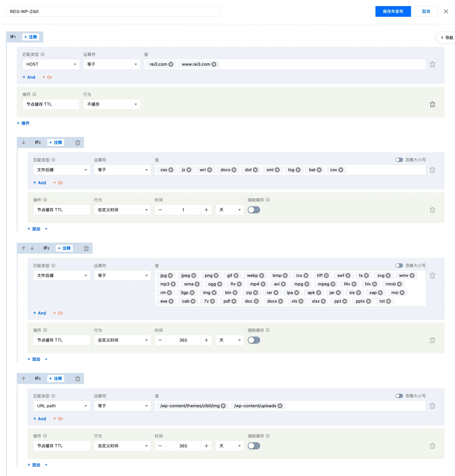Move the URL path IF2 block up

point(23,379)
